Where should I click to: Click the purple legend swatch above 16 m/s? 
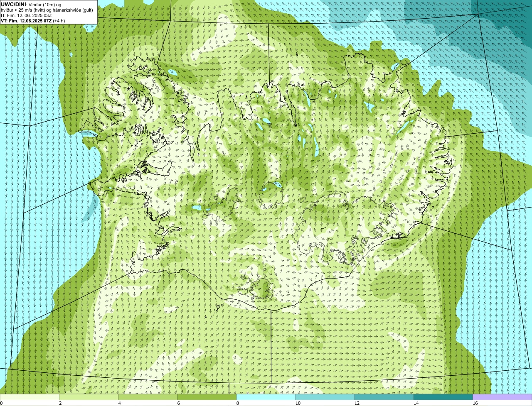[x=502, y=397]
